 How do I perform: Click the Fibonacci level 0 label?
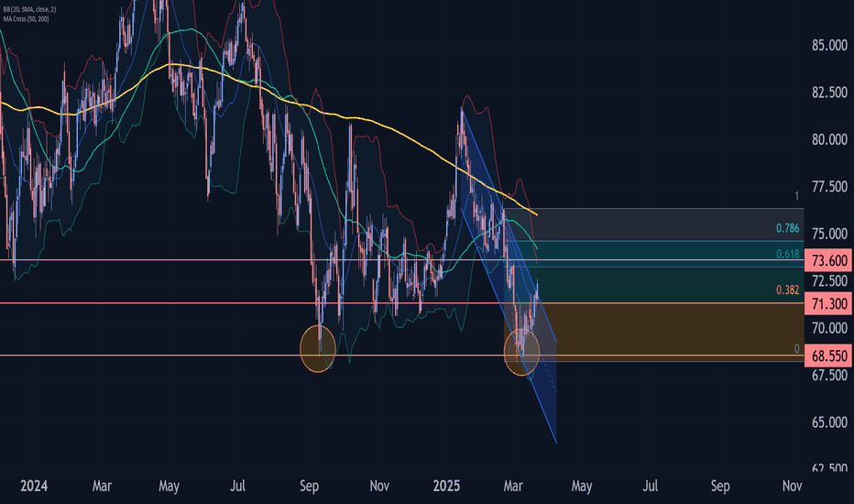click(796, 349)
